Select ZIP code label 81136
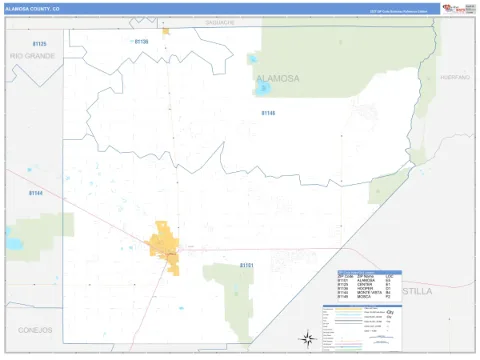 click(141, 42)
